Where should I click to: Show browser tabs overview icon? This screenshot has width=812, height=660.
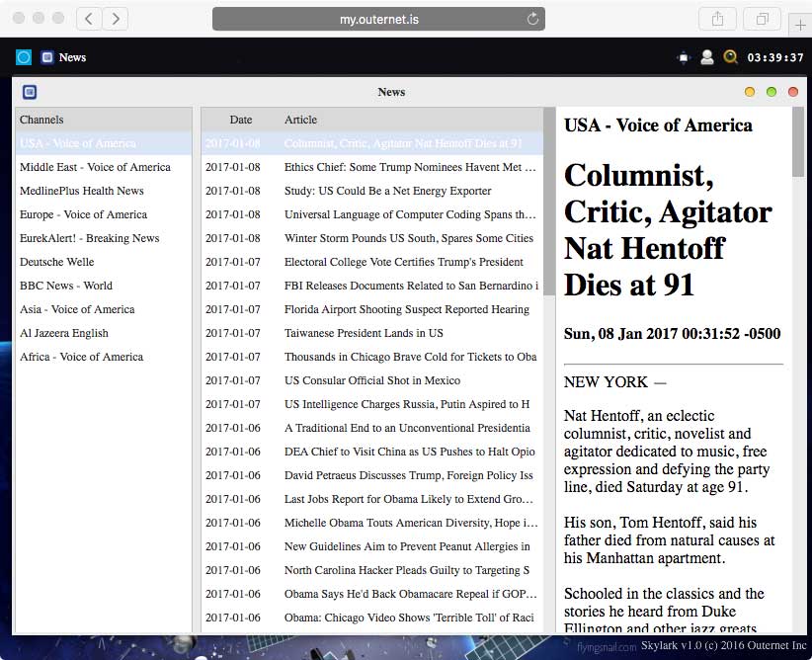coord(762,19)
